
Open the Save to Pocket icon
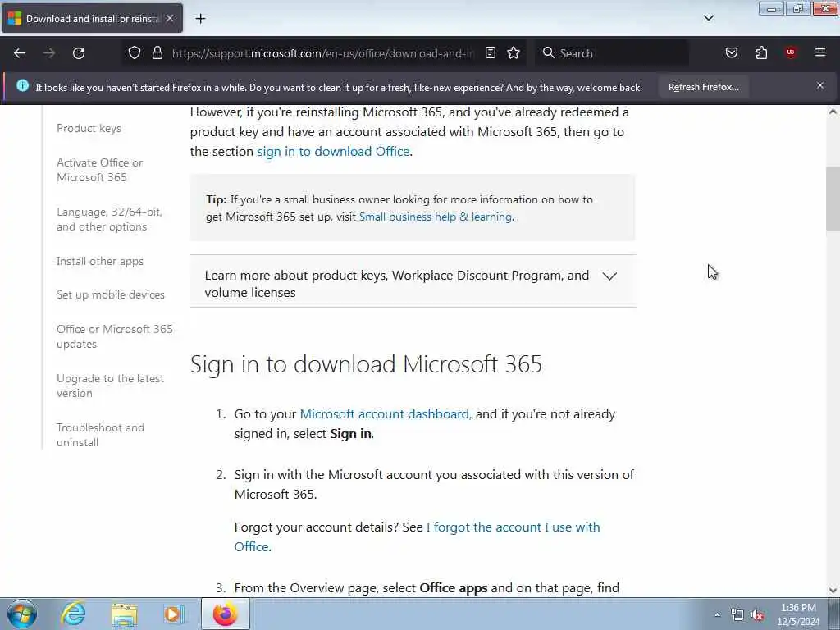pos(732,52)
